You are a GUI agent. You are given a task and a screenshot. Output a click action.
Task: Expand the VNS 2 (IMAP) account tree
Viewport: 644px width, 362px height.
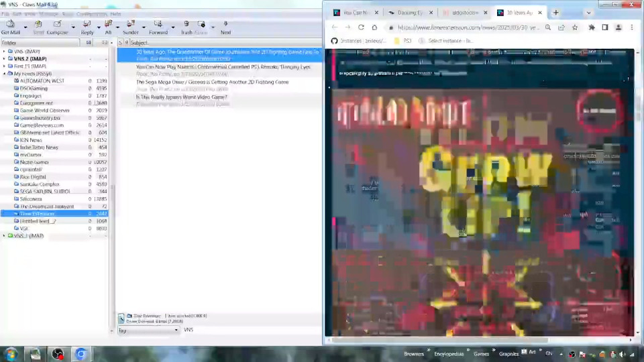click(x=4, y=59)
